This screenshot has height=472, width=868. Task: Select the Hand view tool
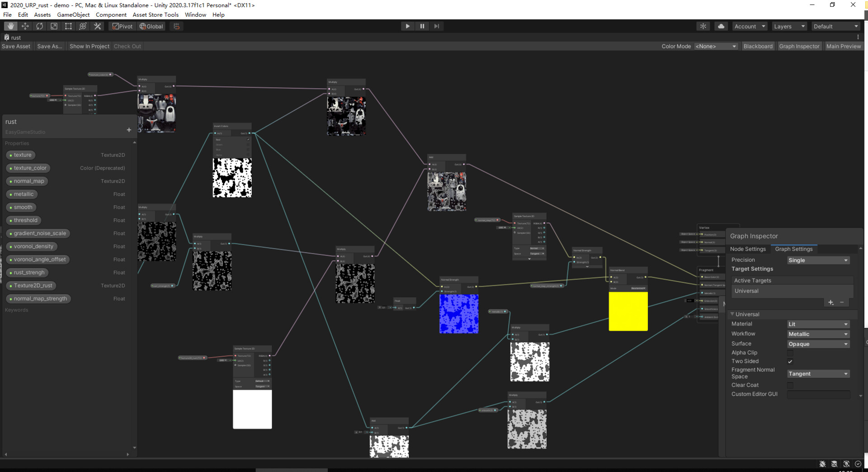(x=10, y=26)
